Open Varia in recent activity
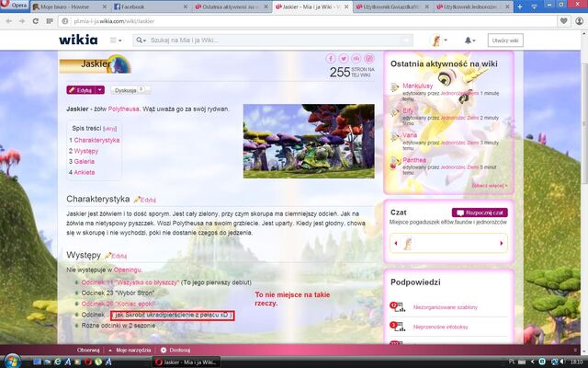This screenshot has width=588, height=368. (x=410, y=135)
